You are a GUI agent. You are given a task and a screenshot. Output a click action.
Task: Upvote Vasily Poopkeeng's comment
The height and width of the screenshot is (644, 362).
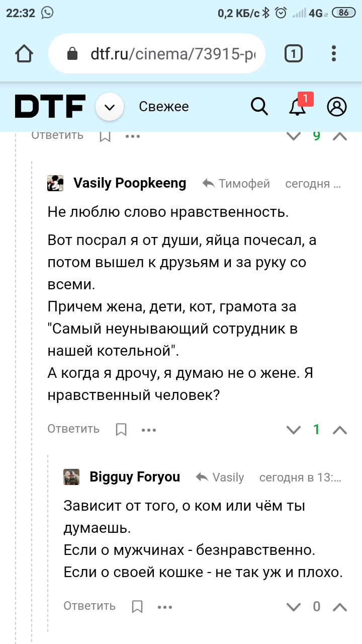tap(340, 430)
